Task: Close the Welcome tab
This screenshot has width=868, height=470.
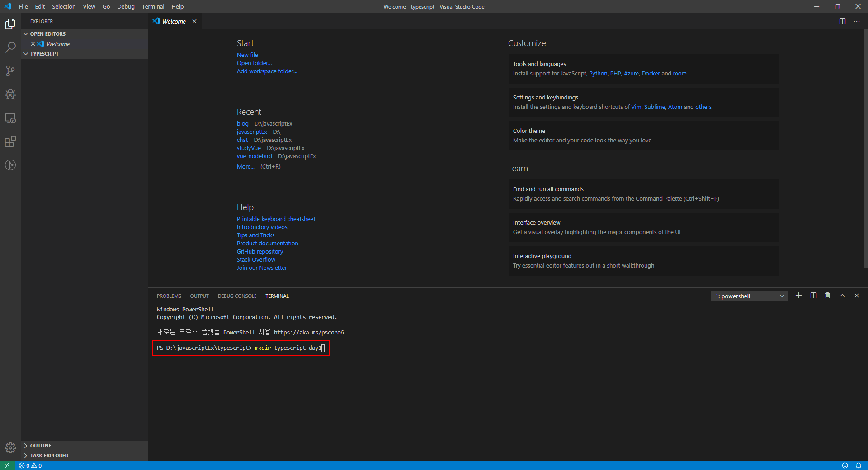Action: 194,21
